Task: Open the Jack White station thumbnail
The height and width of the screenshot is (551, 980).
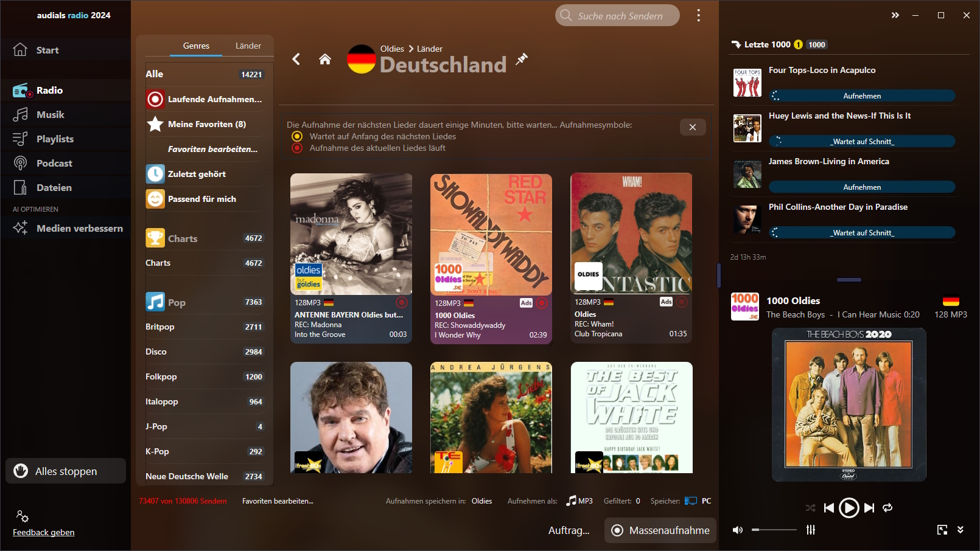Action: [631, 417]
